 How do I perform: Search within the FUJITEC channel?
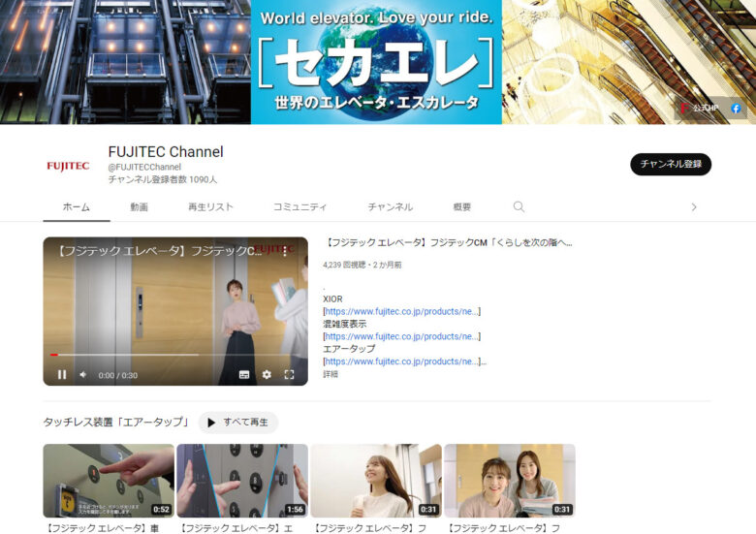pyautogui.click(x=519, y=206)
